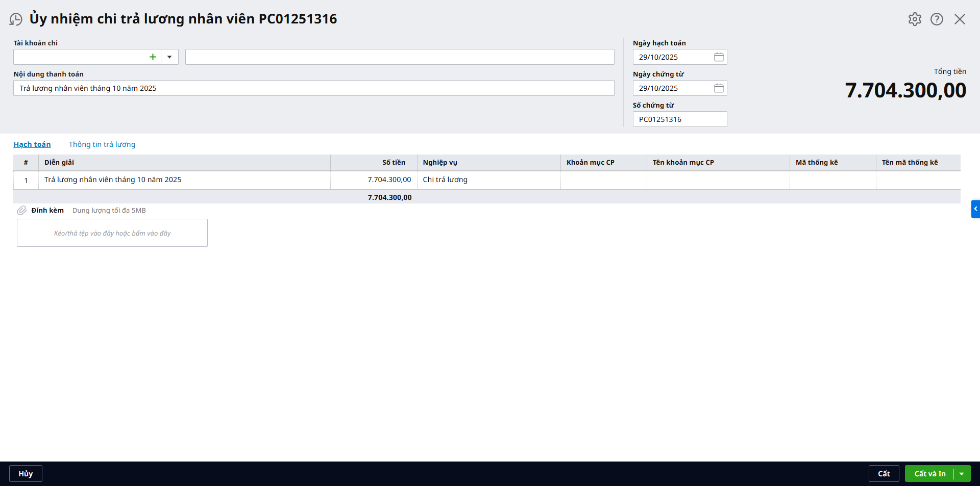Switch to Thông tin trả lương tab
The height and width of the screenshot is (486, 980).
[102, 144]
